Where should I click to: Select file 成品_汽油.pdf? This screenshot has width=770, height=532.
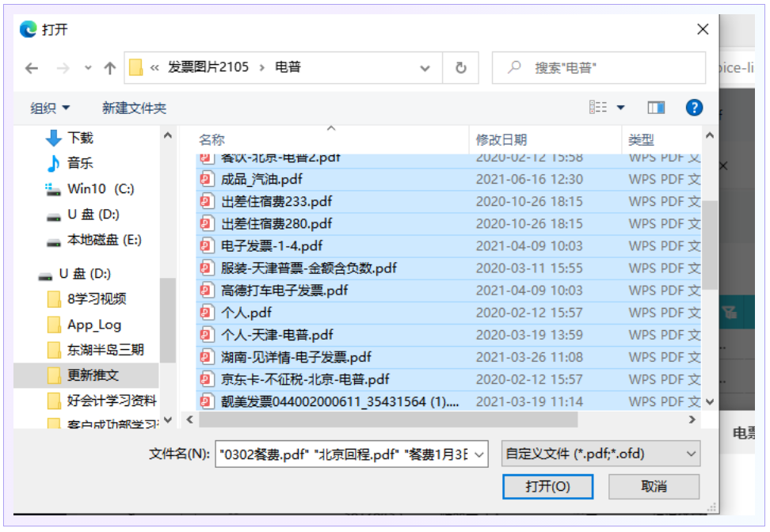[261, 179]
